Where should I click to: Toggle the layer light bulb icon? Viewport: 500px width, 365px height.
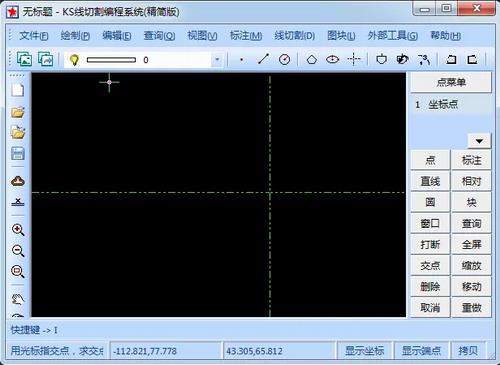click(74, 60)
